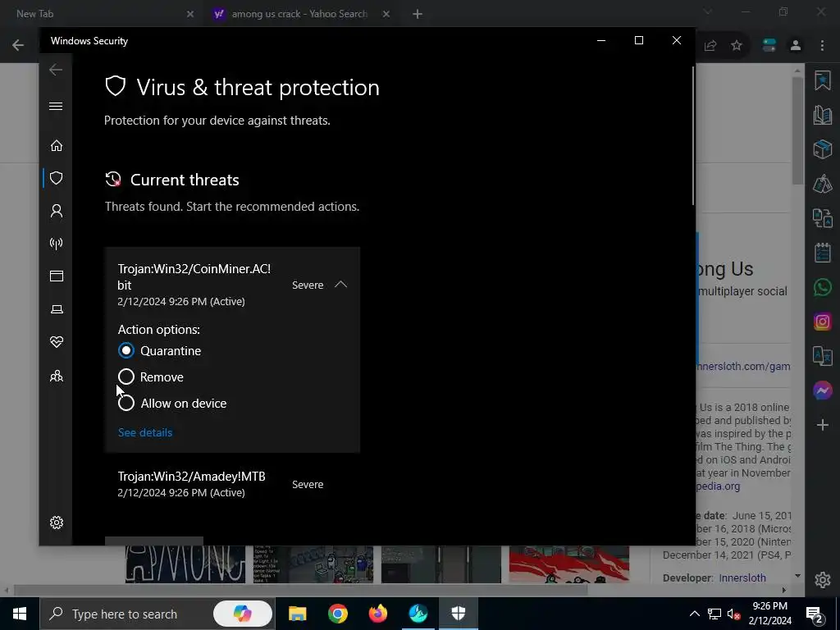
Task: Open a new browser tab with plus
Action: point(418,15)
